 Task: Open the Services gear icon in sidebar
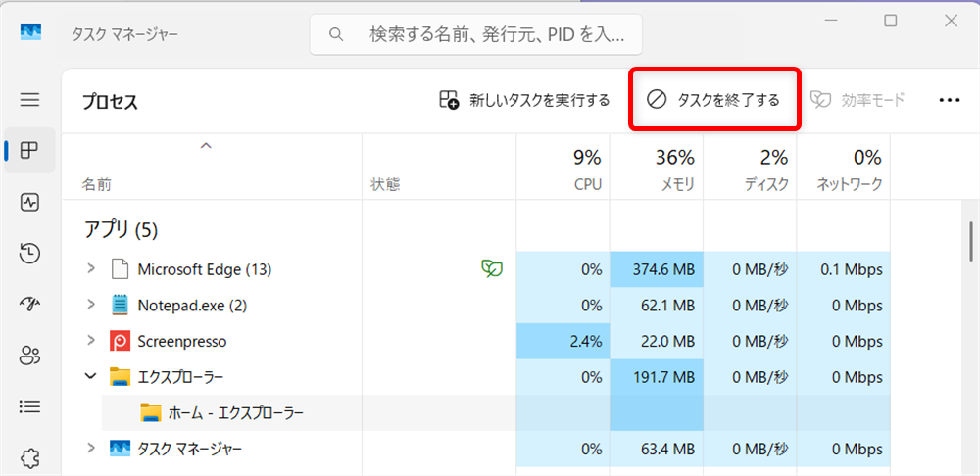tap(30, 458)
